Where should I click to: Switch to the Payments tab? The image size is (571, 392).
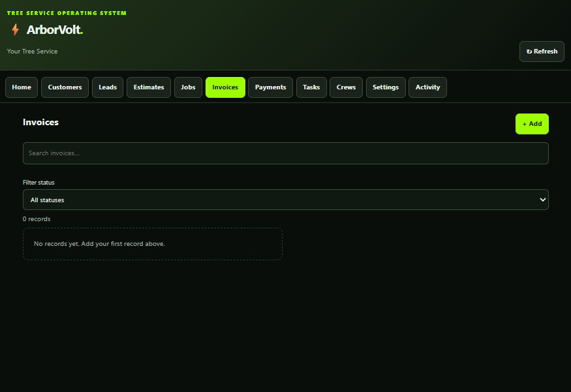[271, 87]
